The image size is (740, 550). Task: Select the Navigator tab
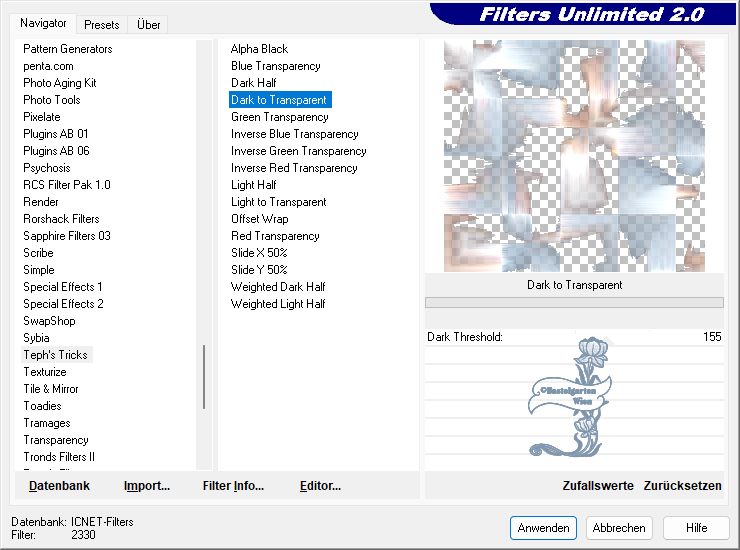pos(44,23)
